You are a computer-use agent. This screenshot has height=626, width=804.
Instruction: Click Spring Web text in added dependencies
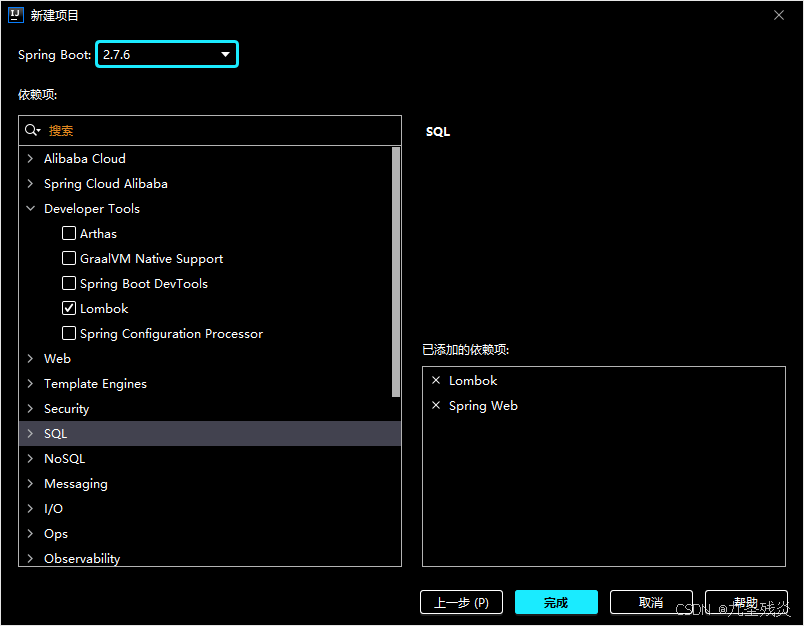[484, 406]
